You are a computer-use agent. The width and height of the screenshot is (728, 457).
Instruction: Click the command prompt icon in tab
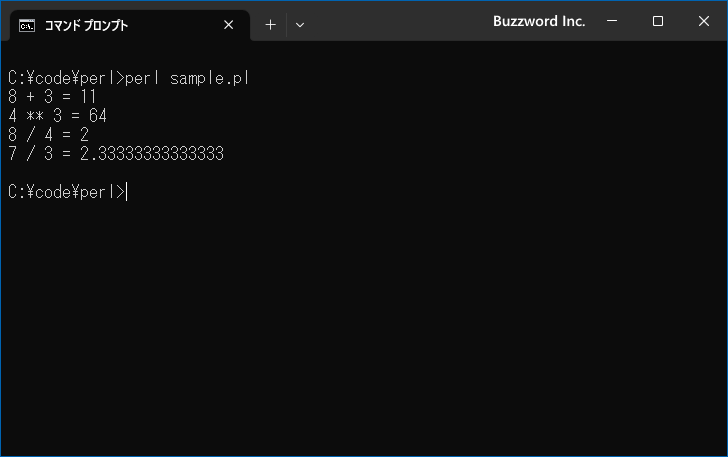click(x=27, y=26)
